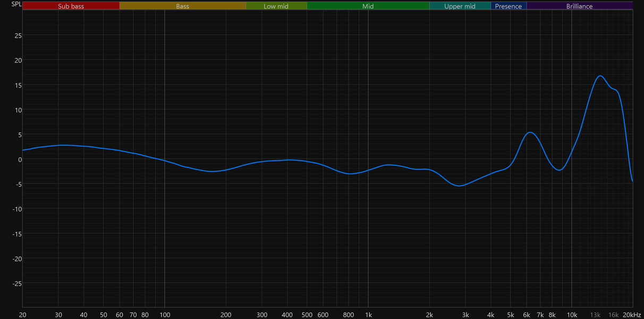Click the 10k frequency axis label
Viewport: 644px width, 319px height.
(x=572, y=315)
